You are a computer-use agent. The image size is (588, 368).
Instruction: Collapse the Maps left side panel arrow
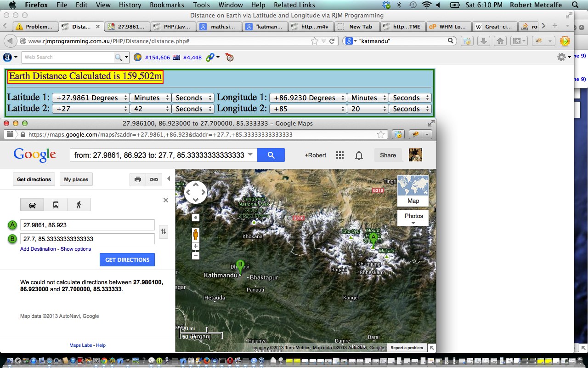click(169, 179)
